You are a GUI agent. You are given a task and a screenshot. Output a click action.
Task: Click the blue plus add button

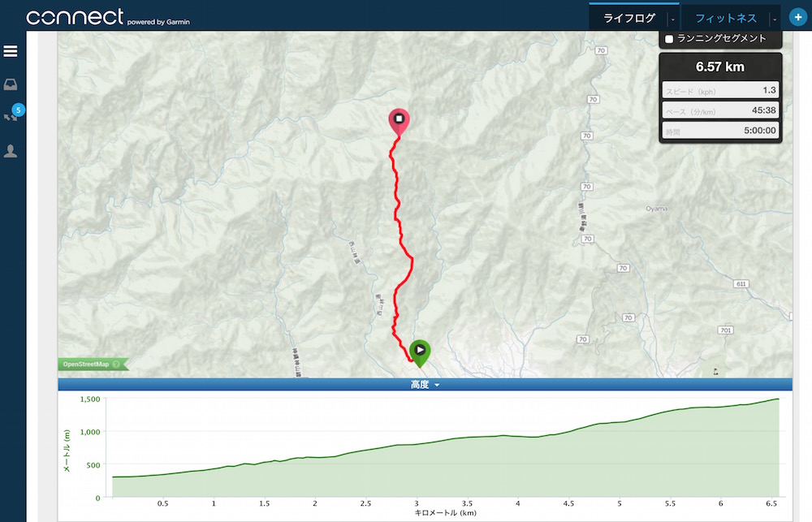click(798, 17)
